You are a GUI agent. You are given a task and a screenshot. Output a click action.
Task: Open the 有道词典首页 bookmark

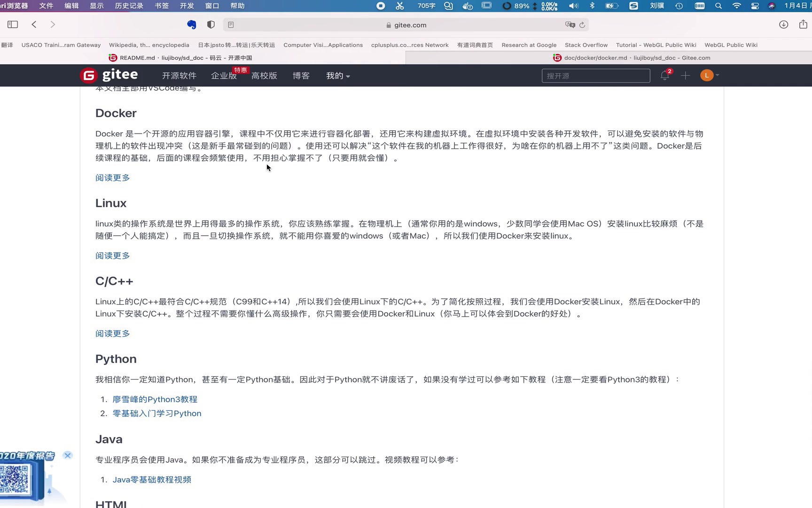click(475, 45)
